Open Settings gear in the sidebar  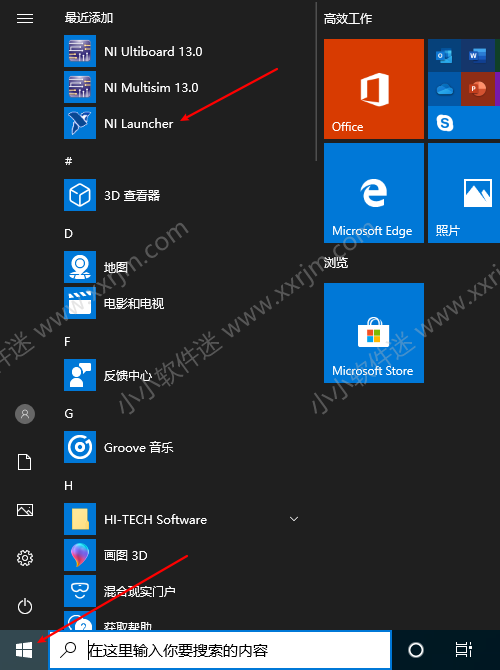click(x=25, y=558)
